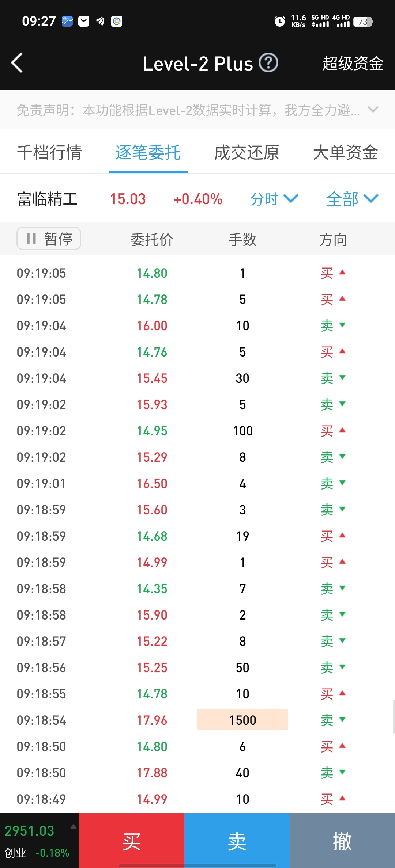Tap the red 买 buy button

tap(132, 841)
